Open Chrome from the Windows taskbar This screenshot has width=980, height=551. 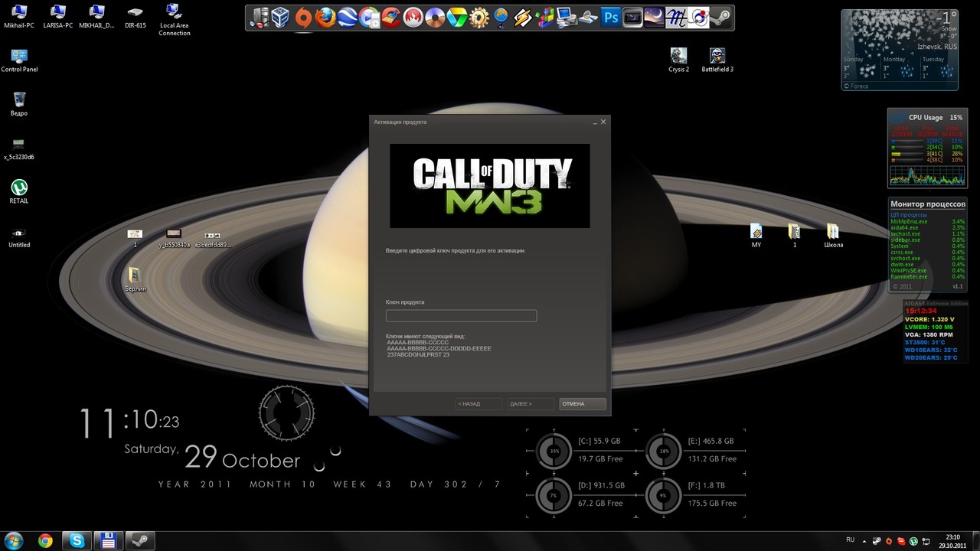[45, 540]
